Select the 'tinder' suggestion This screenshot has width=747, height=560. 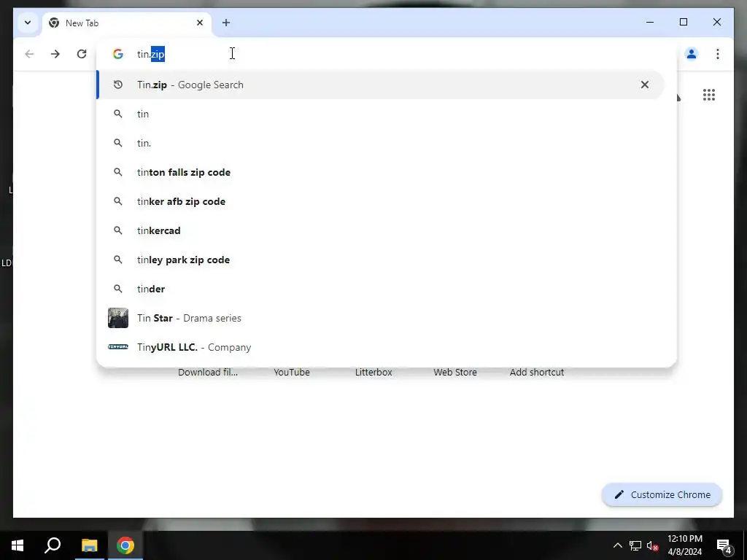(x=381, y=289)
